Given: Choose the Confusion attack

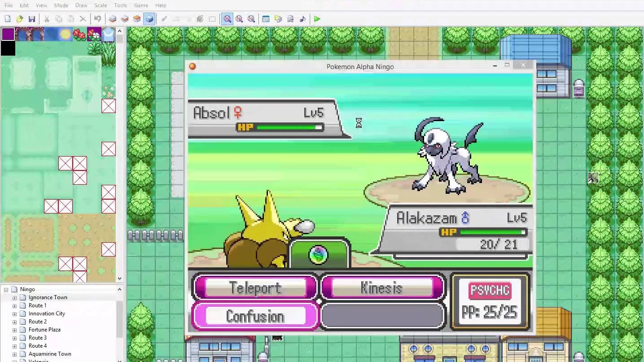Looking at the screenshot, I should tap(255, 316).
